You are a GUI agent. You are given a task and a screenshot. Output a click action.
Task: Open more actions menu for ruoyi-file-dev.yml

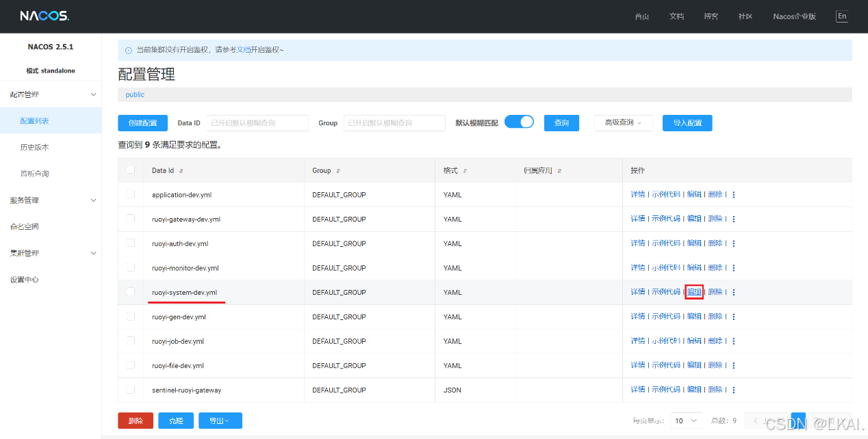point(734,366)
